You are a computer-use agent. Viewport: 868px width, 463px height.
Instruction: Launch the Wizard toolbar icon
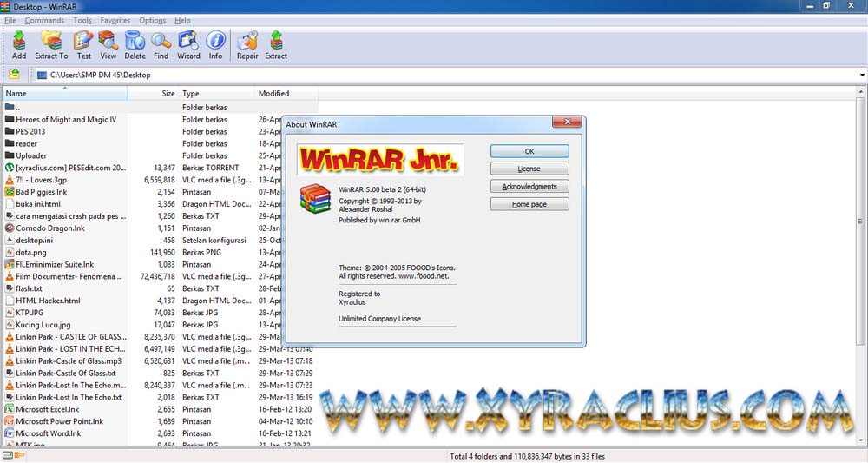click(188, 45)
